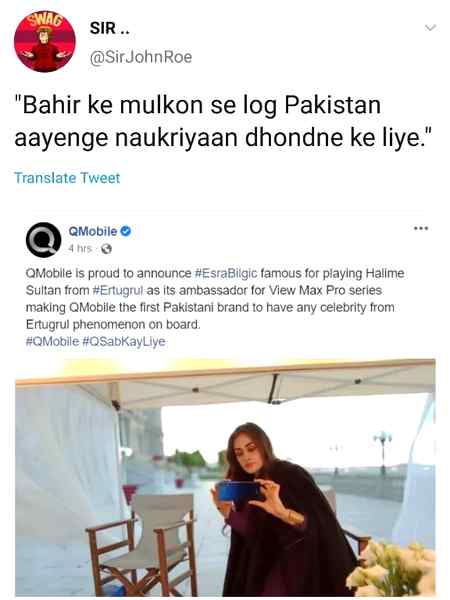Open the attached post photo
Image resolution: width=450 pixels, height=600 pixels.
(225, 477)
